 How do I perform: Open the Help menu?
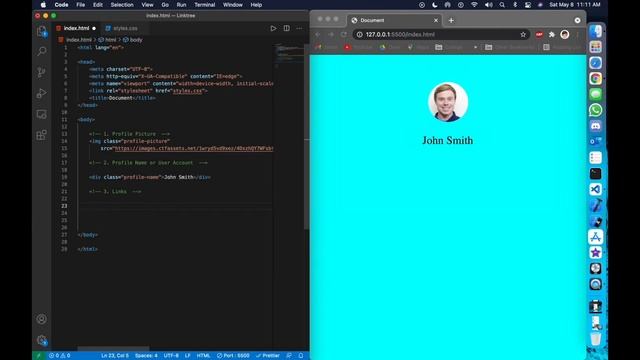(256, 5)
